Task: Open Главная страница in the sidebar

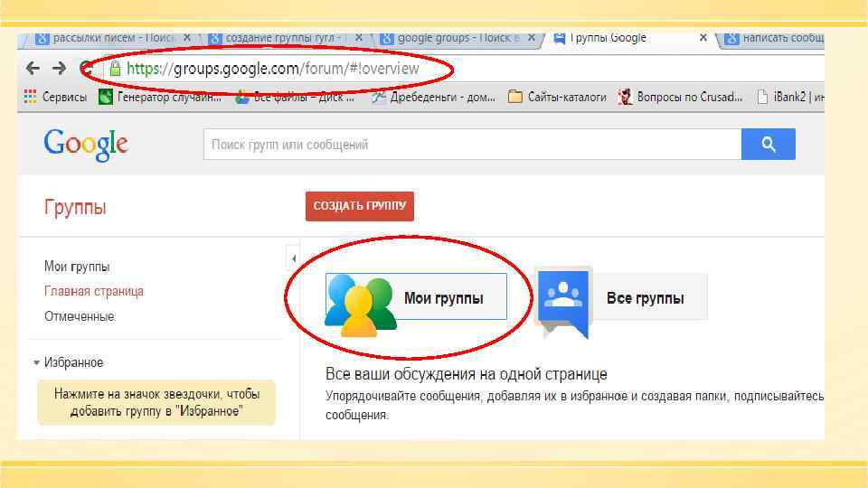Action: tap(93, 291)
